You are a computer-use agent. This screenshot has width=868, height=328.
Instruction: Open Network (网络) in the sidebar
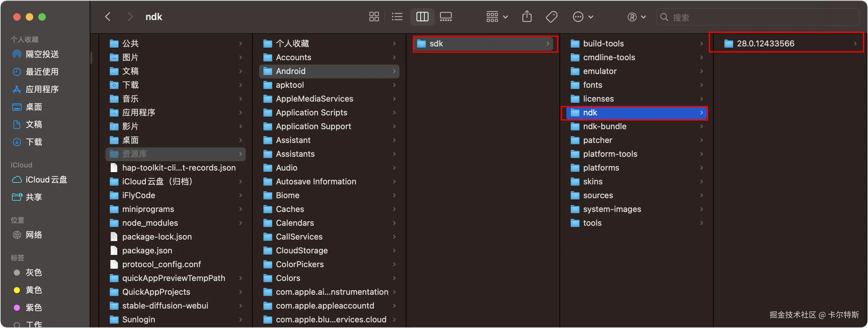(x=27, y=235)
